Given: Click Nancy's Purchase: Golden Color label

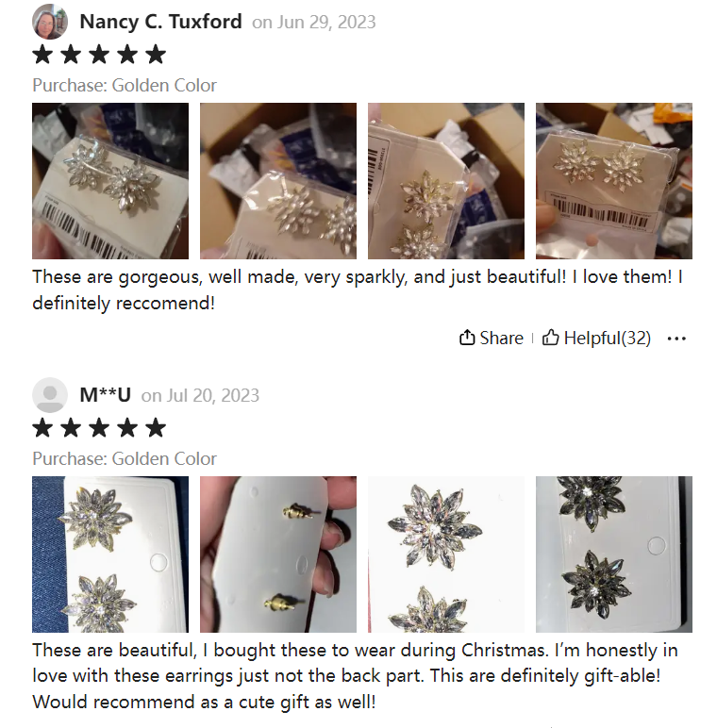Looking at the screenshot, I should [125, 86].
